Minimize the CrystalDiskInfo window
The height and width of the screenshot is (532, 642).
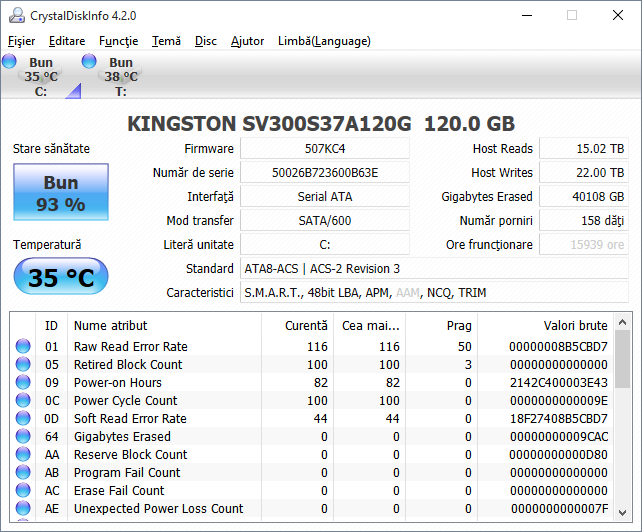point(527,16)
